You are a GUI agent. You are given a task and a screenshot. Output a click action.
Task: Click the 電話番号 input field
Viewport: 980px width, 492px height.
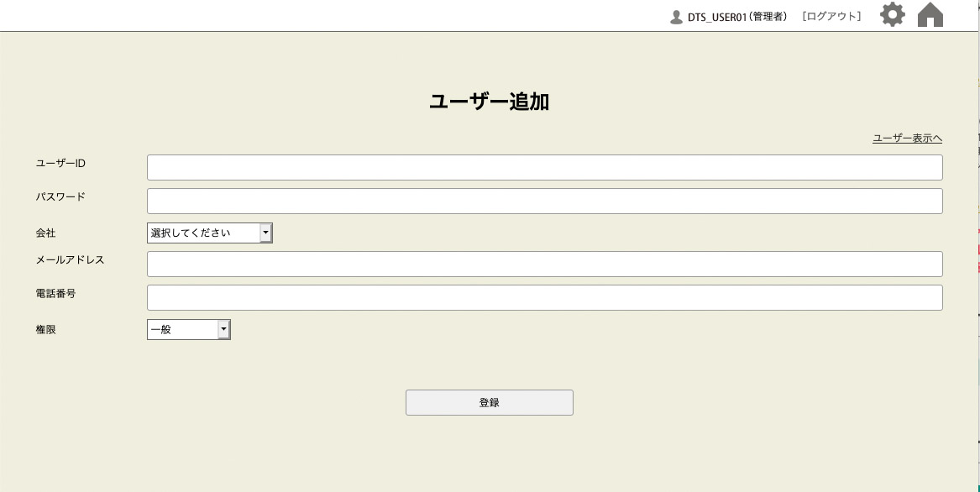(x=544, y=297)
